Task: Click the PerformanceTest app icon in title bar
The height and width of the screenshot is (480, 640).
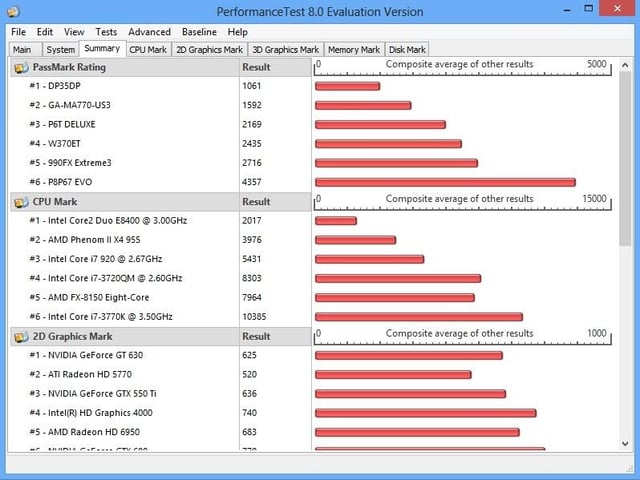Action: [13, 12]
